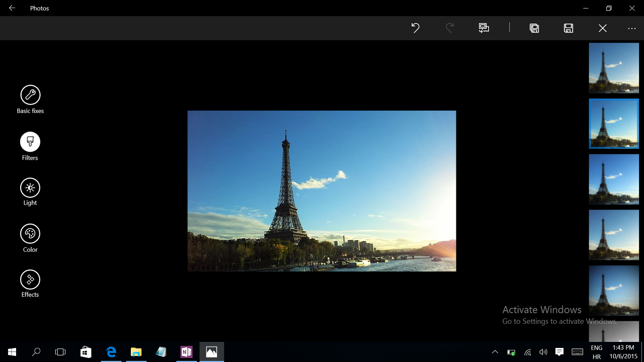Show hidden system tray icons

click(495, 352)
